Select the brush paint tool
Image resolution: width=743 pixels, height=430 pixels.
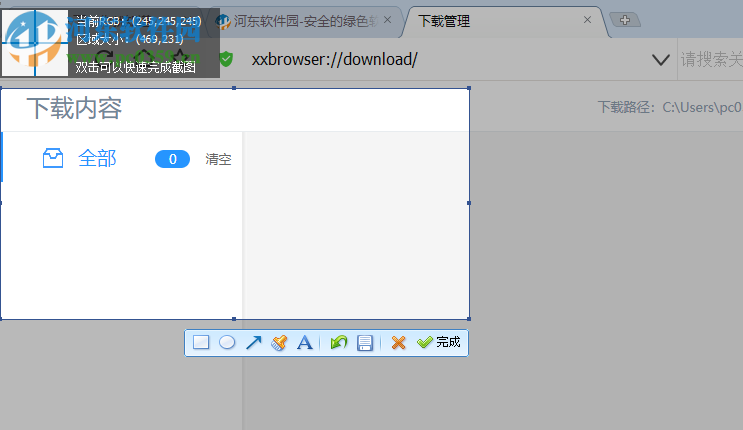pos(279,342)
